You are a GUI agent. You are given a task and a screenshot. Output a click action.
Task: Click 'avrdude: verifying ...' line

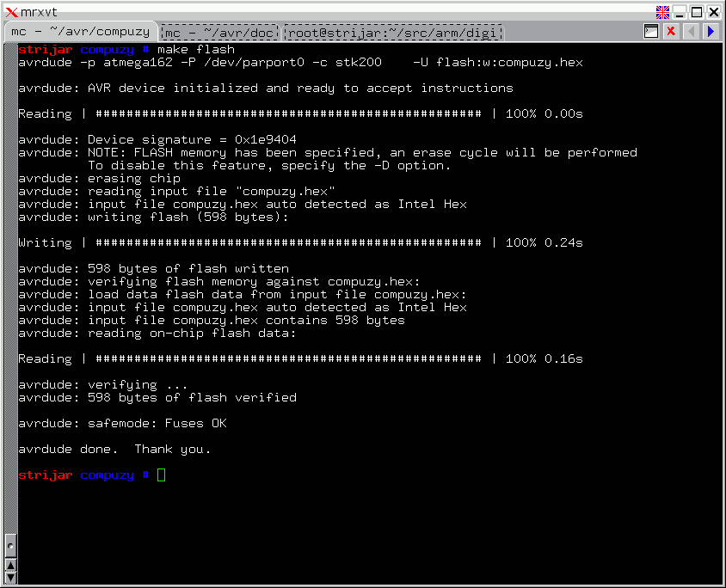tap(102, 385)
